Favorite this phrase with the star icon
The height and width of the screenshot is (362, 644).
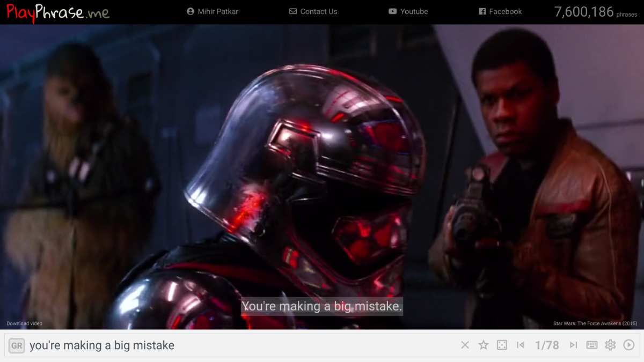coord(484,345)
